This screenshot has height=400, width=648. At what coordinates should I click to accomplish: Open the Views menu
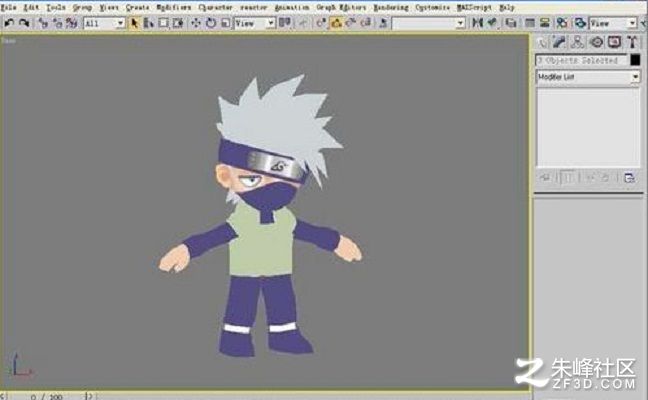coord(109,7)
